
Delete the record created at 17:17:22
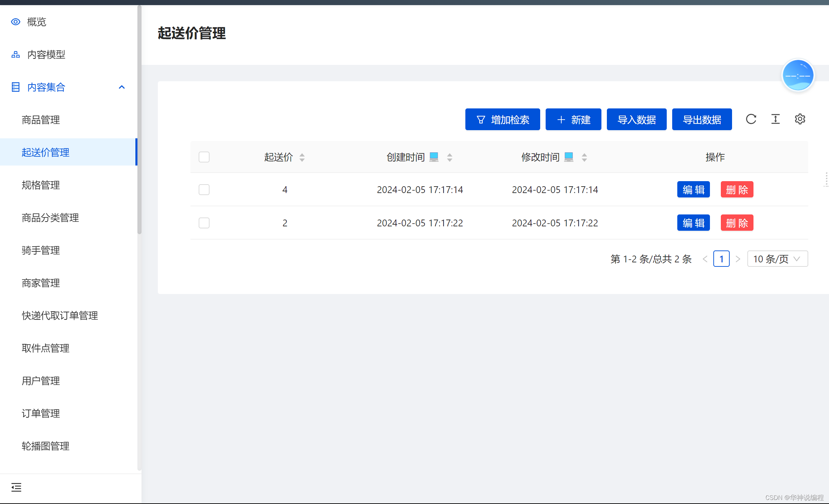tap(737, 223)
